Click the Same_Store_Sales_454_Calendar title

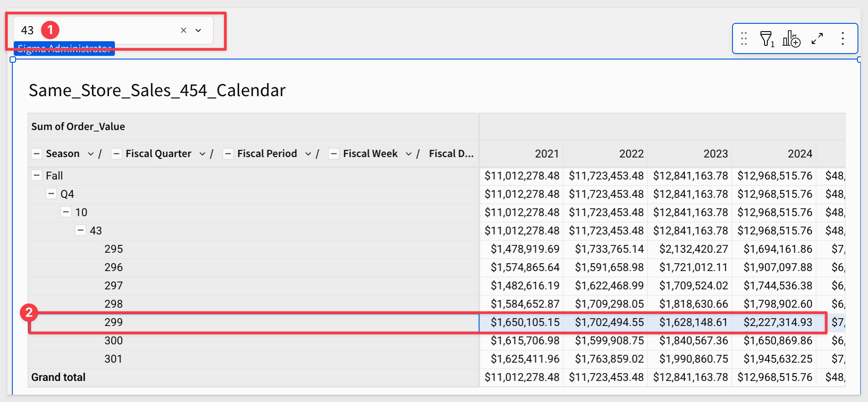[157, 91]
